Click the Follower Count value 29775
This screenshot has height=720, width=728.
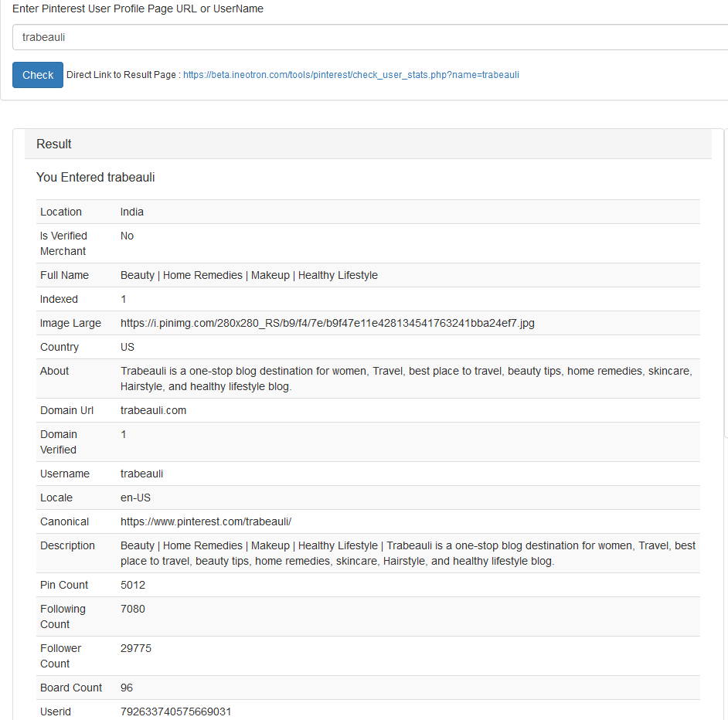(x=135, y=648)
